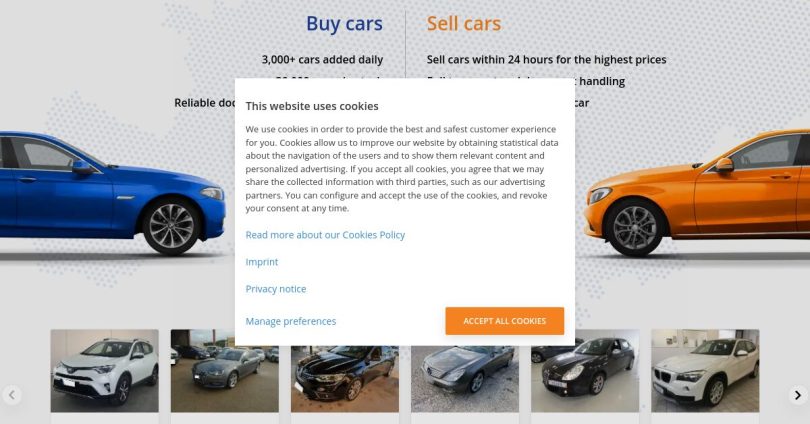Click the orange Mercedes car image

tap(696, 194)
